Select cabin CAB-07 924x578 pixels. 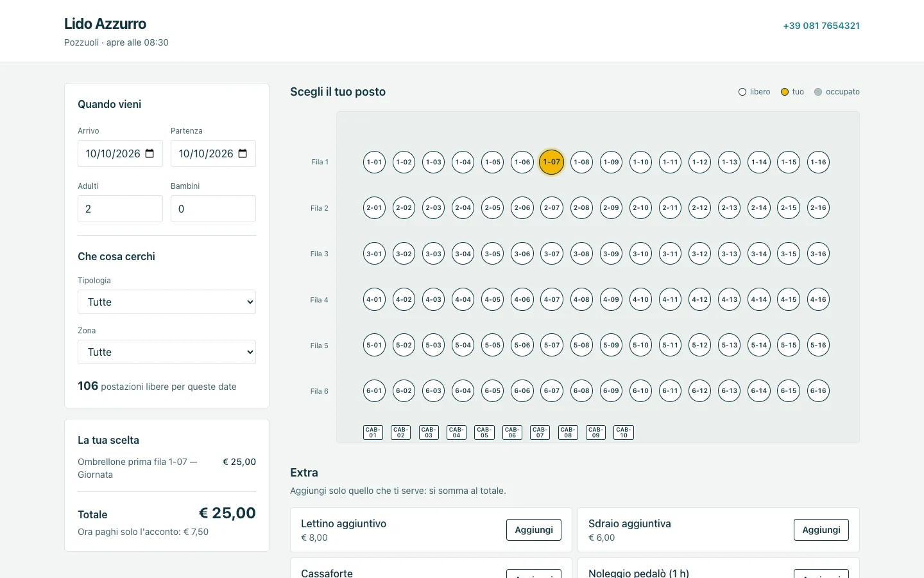pos(540,432)
